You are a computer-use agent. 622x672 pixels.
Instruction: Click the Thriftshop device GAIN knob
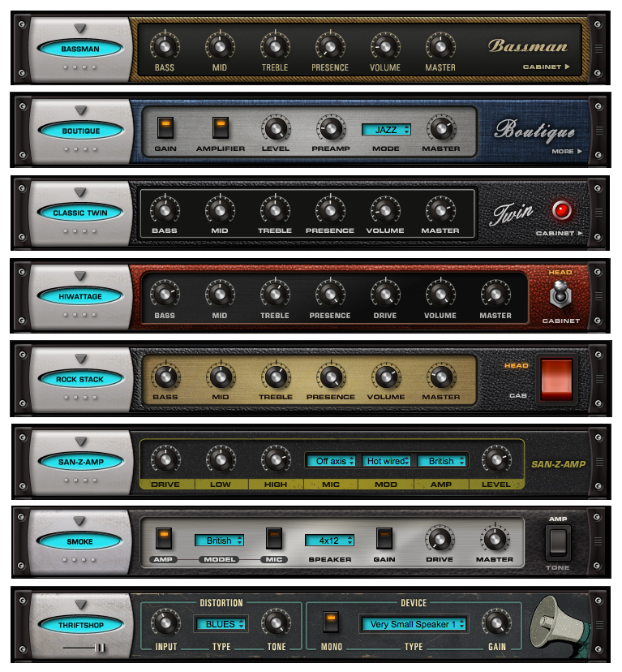coord(496,622)
